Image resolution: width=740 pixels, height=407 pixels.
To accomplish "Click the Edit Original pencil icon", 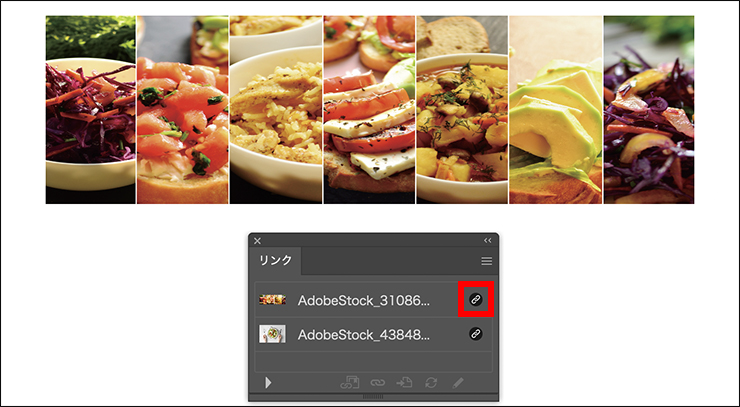I will [x=457, y=382].
